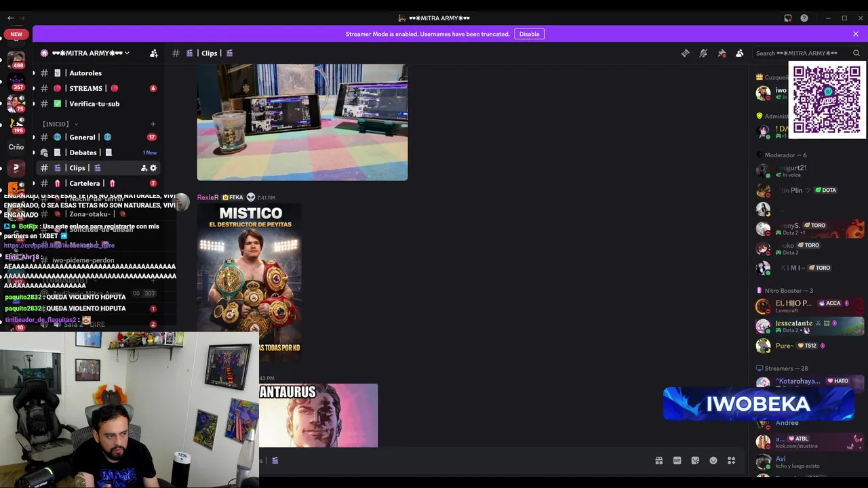Viewport: 868px width, 488px height.
Task: Open member EL HIJO P... with ACCA tag
Action: [810, 306]
